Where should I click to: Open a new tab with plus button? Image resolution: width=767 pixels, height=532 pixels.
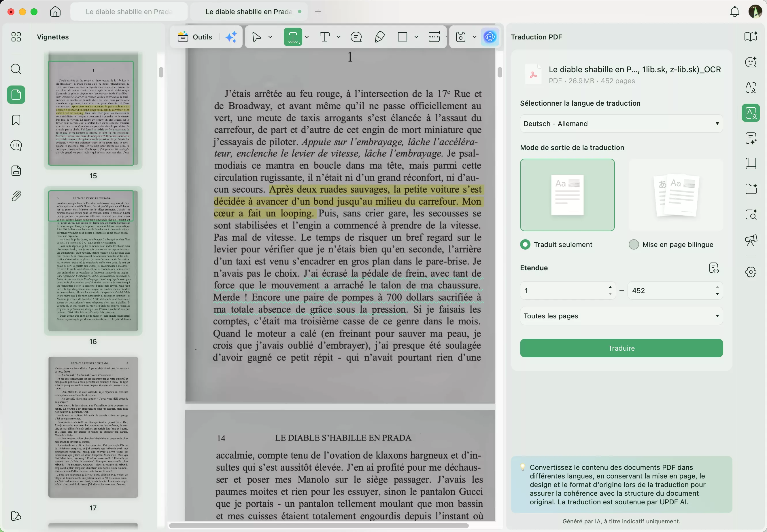(318, 12)
